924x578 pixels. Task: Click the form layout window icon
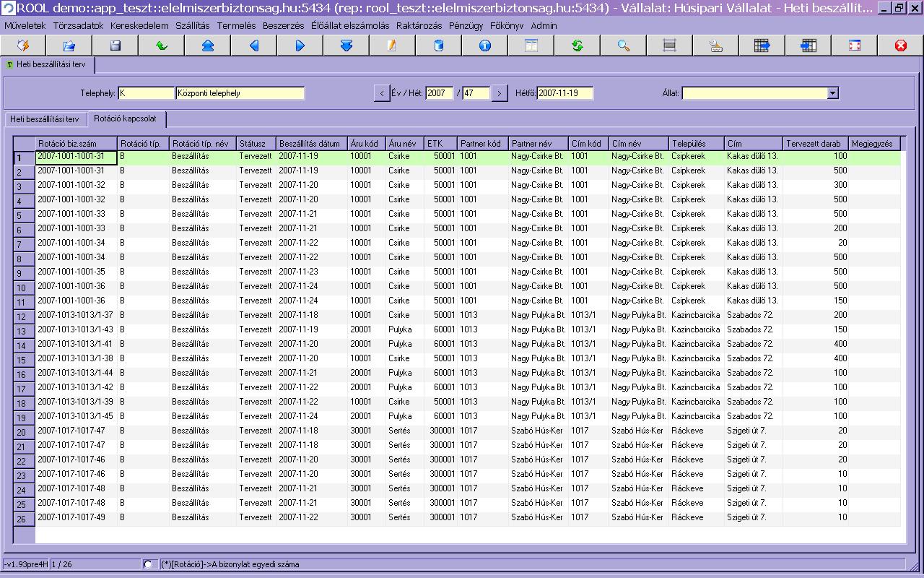point(531,46)
